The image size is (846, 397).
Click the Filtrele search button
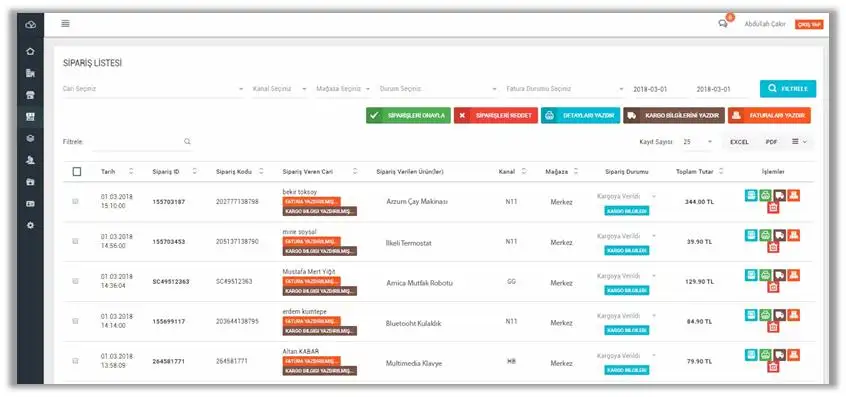(788, 89)
